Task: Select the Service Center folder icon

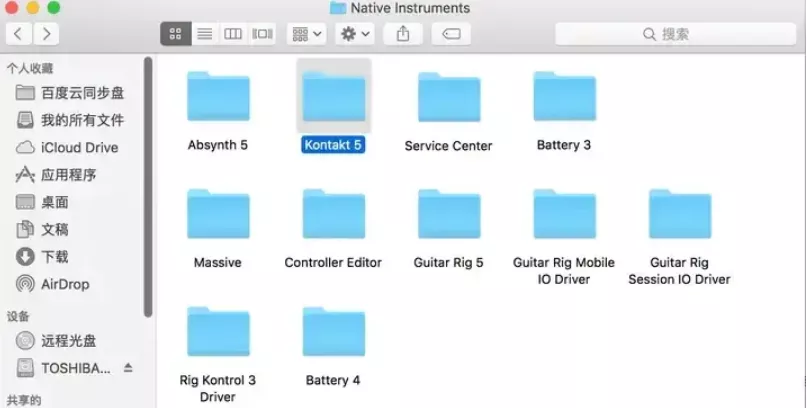Action: click(x=449, y=96)
